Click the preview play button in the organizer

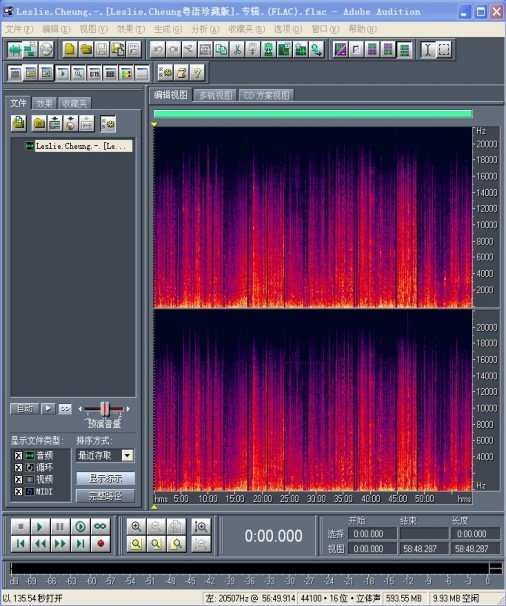point(48,409)
